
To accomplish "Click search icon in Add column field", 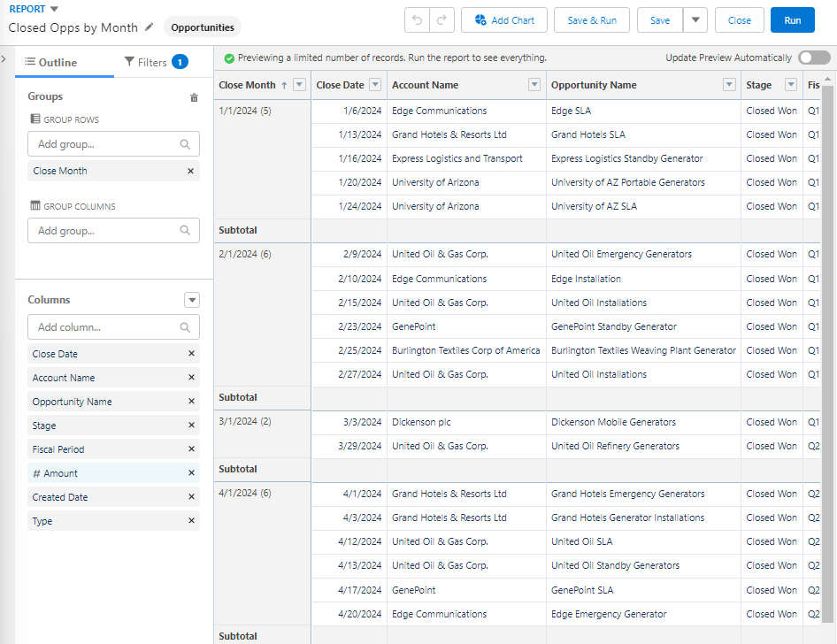I will 185,327.
